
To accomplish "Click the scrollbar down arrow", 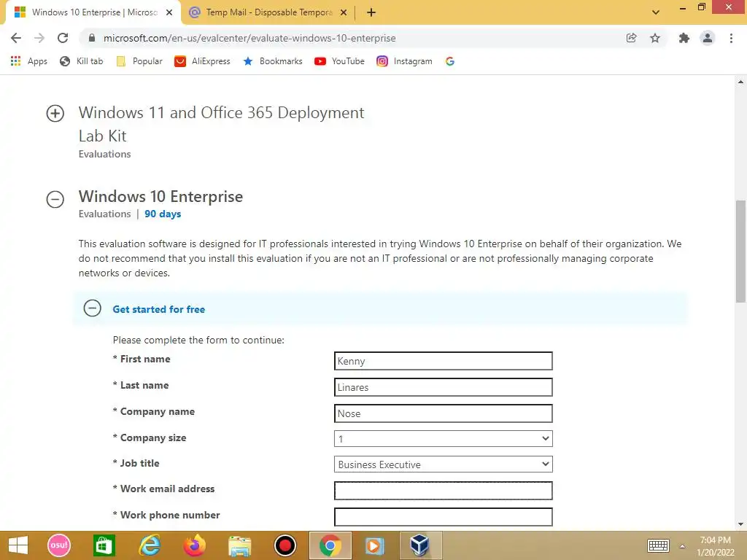I will 740,524.
